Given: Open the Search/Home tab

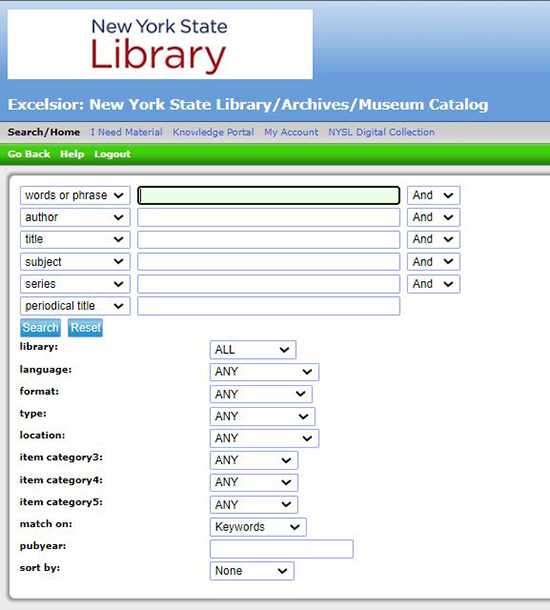Looking at the screenshot, I should 44,132.
